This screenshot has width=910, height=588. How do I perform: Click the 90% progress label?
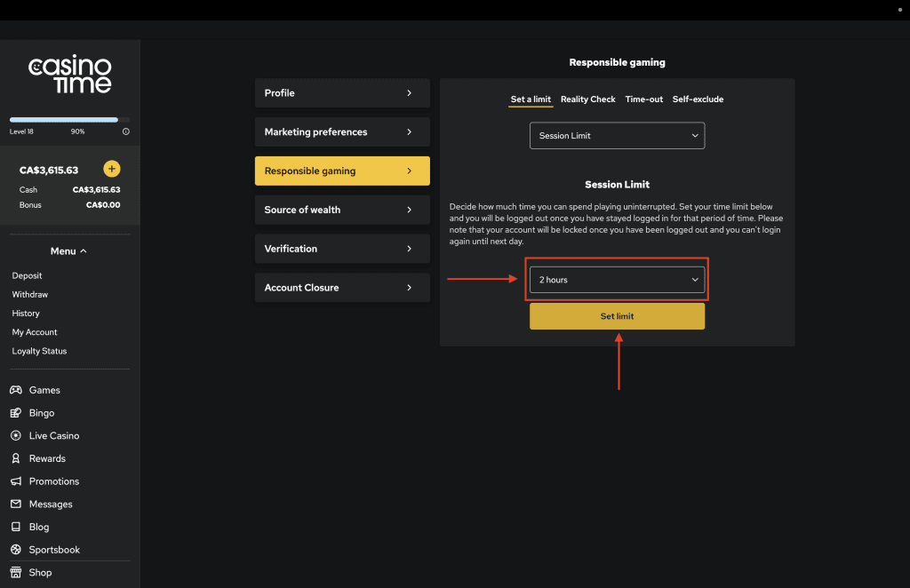click(78, 131)
